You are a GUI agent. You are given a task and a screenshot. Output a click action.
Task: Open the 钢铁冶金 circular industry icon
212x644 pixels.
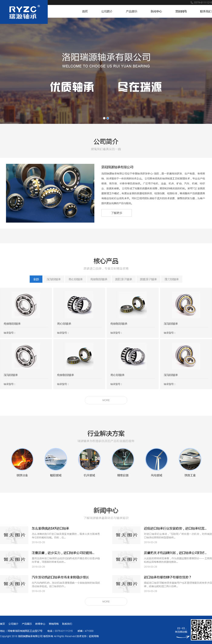point(22,459)
